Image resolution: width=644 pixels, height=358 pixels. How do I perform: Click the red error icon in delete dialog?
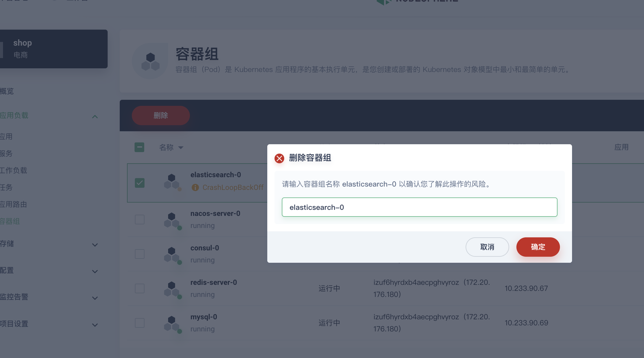(279, 158)
